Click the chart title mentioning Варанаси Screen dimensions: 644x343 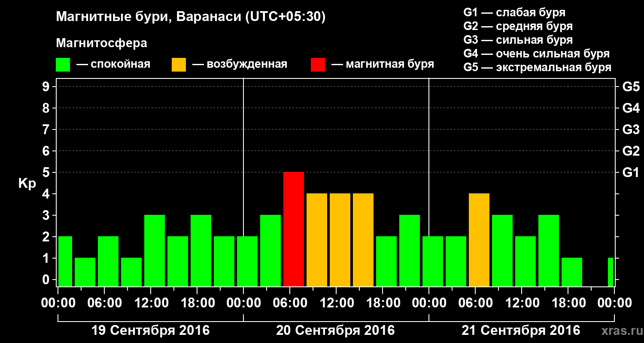click(191, 17)
